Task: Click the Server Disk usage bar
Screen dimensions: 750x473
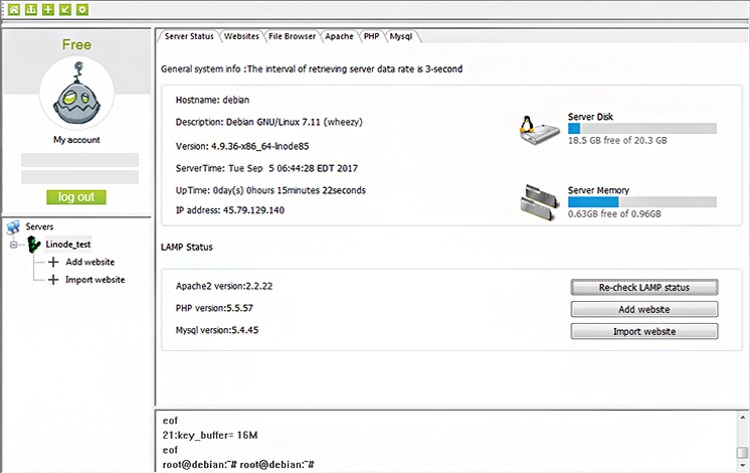Action: point(642,128)
